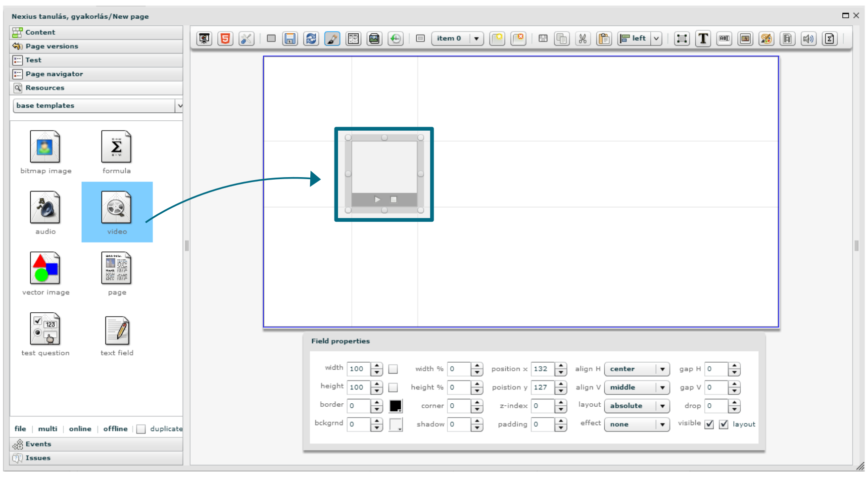Switch to the Events section
Screen dimensions: 868x477
click(x=38, y=444)
